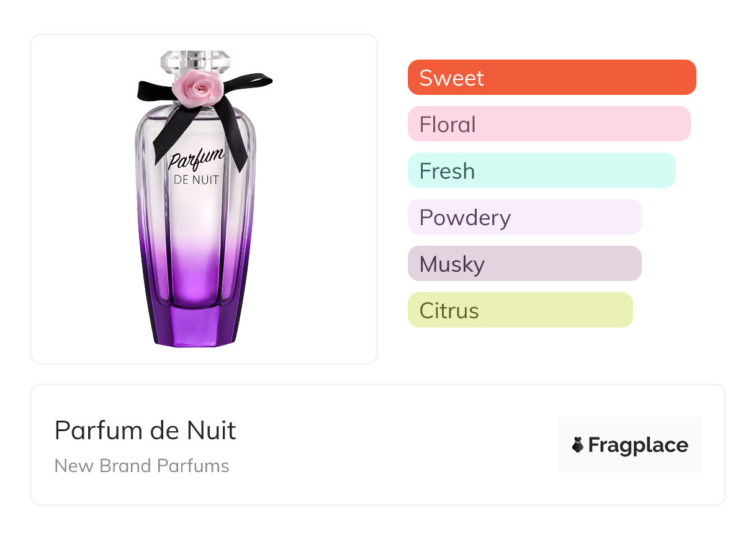Click the Fragplace wordmark text

(x=638, y=445)
